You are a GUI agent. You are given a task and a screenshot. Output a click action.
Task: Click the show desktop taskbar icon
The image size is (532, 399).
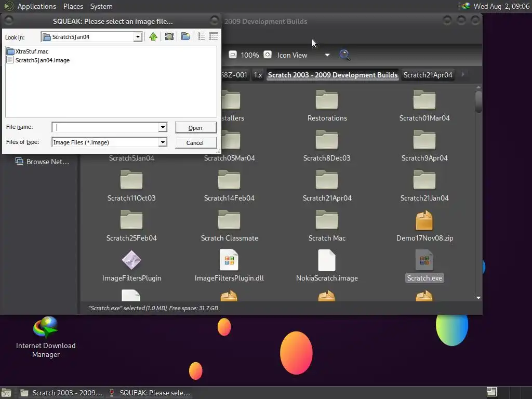[6, 393]
